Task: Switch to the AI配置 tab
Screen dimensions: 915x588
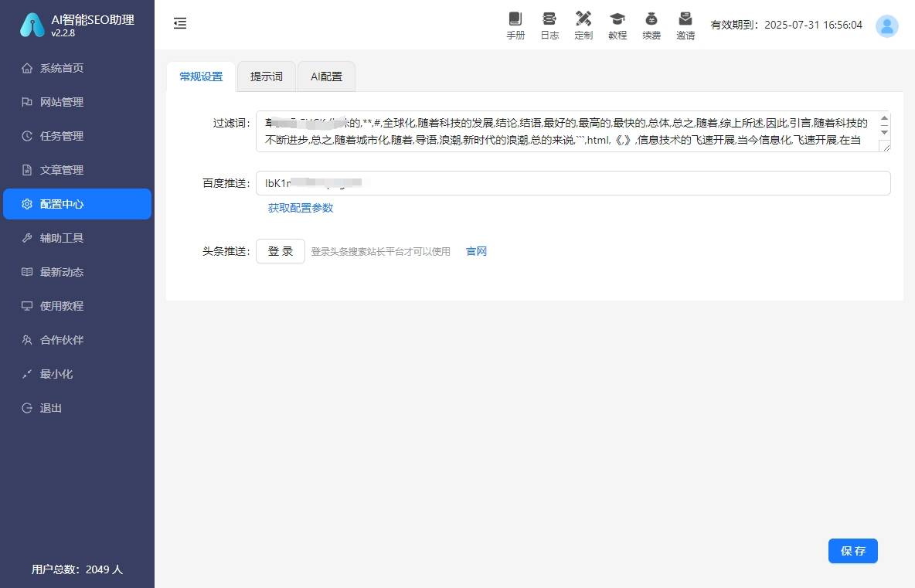Action: [x=326, y=76]
